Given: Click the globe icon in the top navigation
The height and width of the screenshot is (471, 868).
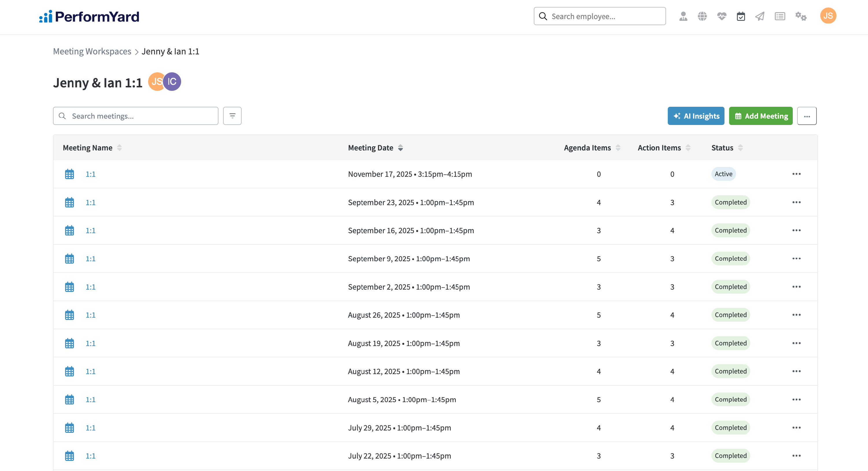Looking at the screenshot, I should pos(702,16).
